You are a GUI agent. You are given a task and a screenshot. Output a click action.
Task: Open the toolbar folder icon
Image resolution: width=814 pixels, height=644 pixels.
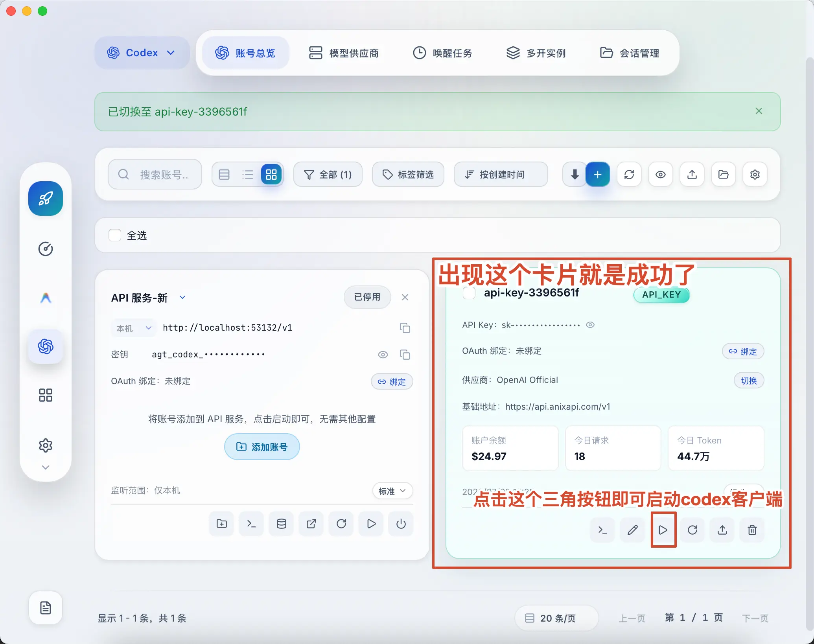[724, 174]
